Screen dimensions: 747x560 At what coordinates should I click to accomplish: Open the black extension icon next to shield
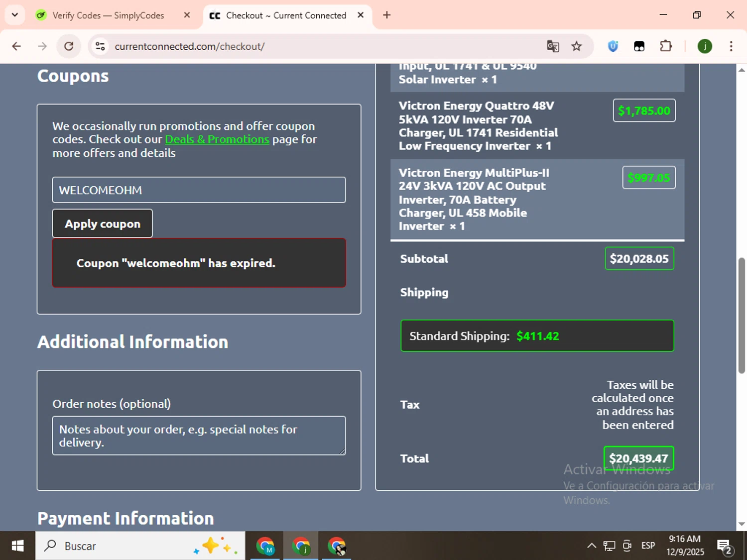[639, 46]
